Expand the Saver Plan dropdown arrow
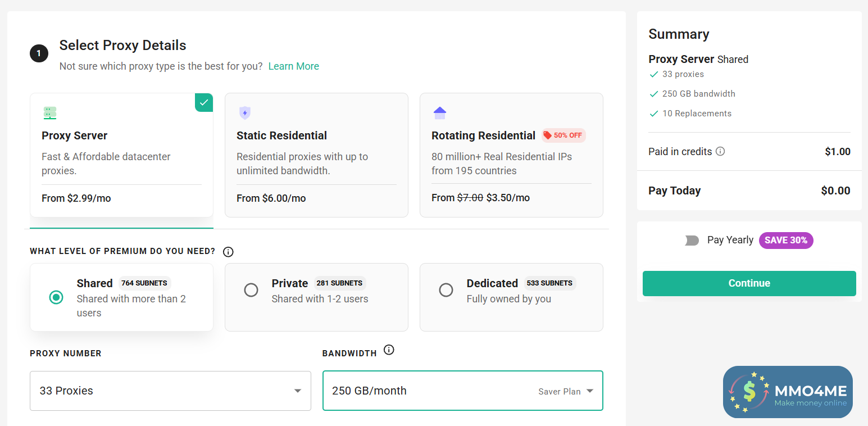 pyautogui.click(x=590, y=391)
